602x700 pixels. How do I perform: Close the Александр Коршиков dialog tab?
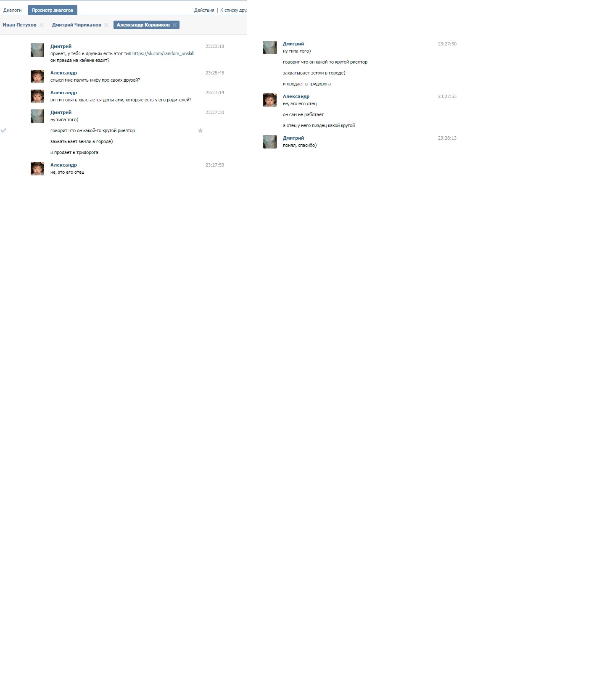(174, 25)
